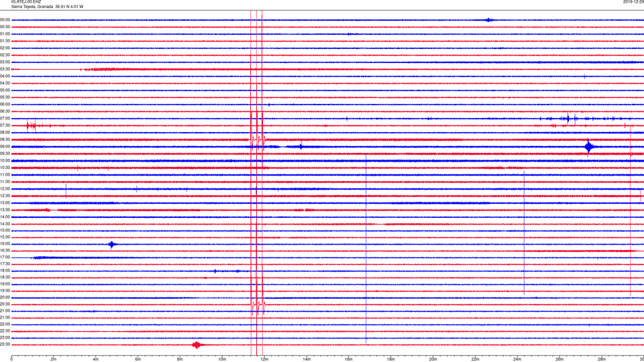Select the 09:00 trace time label
The height and width of the screenshot is (362, 644).
point(5,147)
